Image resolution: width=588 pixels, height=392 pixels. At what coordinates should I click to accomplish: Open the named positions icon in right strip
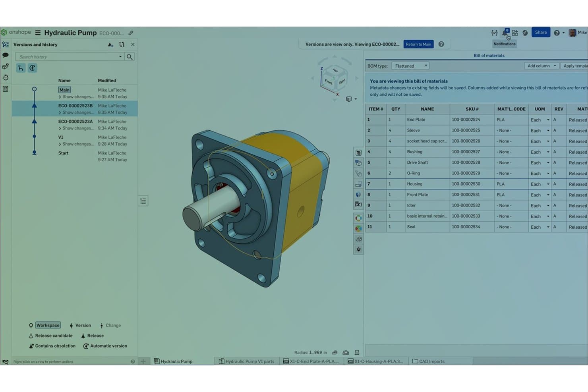tap(358, 184)
